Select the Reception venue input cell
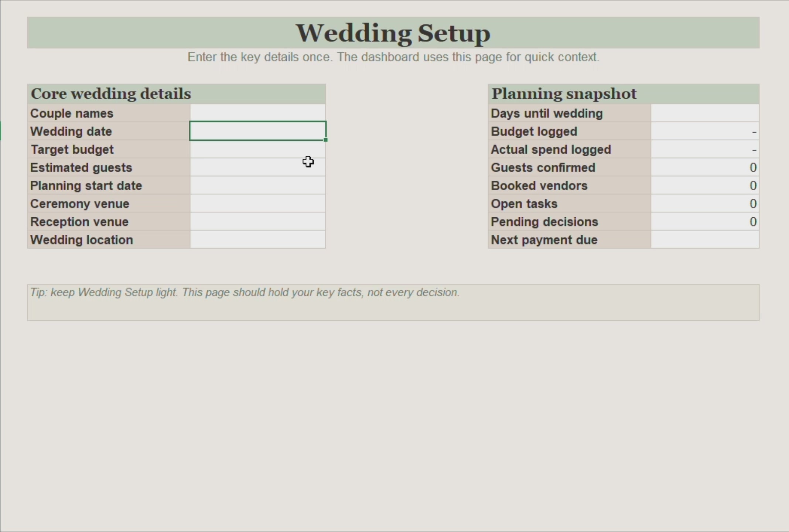 point(258,222)
